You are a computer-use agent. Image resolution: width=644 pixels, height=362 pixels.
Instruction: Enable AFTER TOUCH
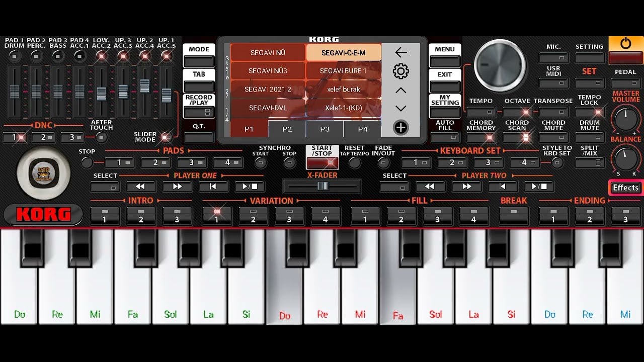(102, 137)
